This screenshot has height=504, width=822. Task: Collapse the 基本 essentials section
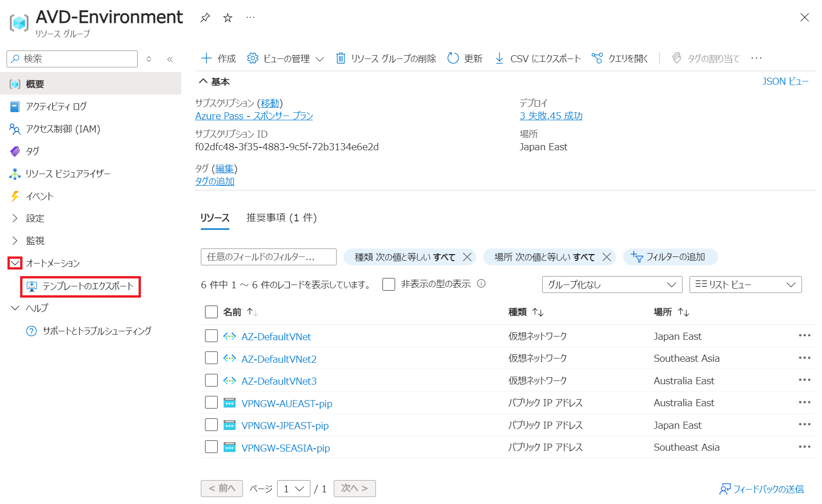pos(203,81)
